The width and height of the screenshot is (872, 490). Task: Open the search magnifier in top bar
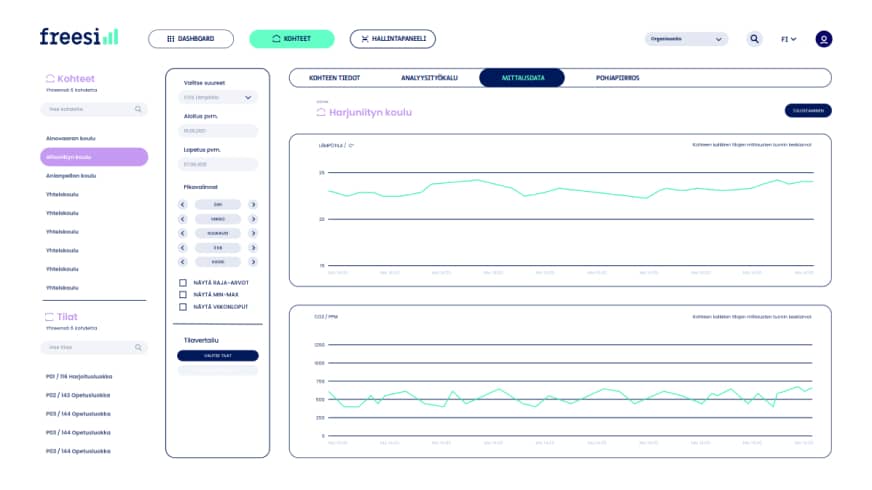coord(754,39)
